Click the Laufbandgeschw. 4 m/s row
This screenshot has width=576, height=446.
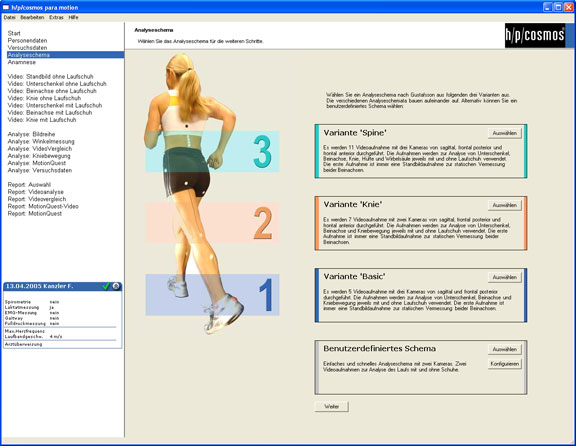[33, 336]
